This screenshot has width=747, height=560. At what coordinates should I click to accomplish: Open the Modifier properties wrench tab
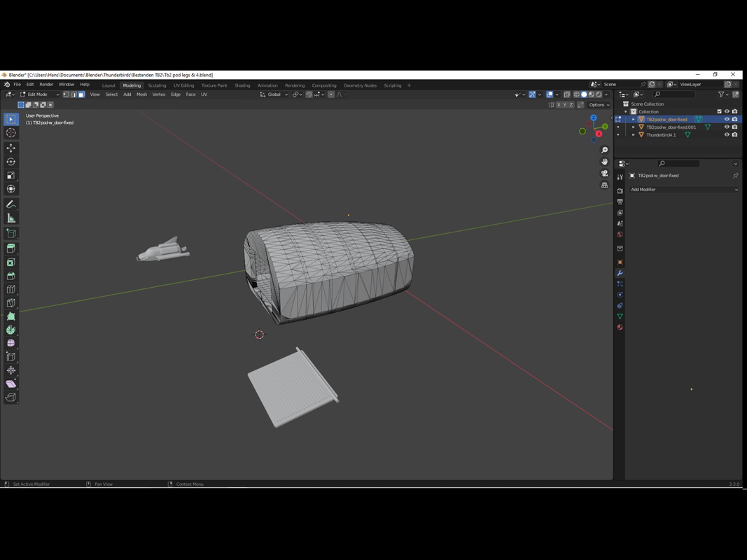pyautogui.click(x=620, y=273)
